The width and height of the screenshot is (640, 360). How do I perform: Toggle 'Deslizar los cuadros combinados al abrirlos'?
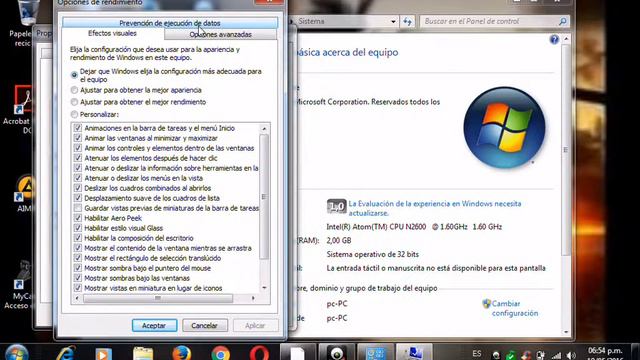click(78, 188)
